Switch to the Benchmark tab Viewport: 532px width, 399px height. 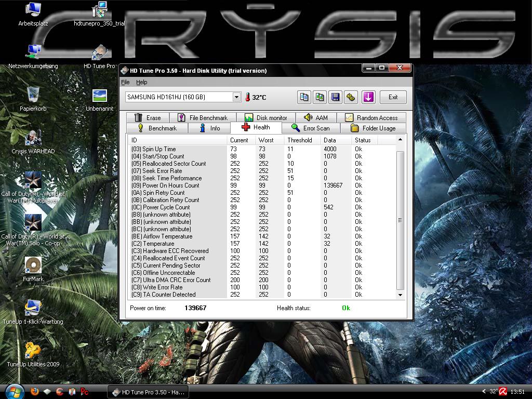(157, 128)
